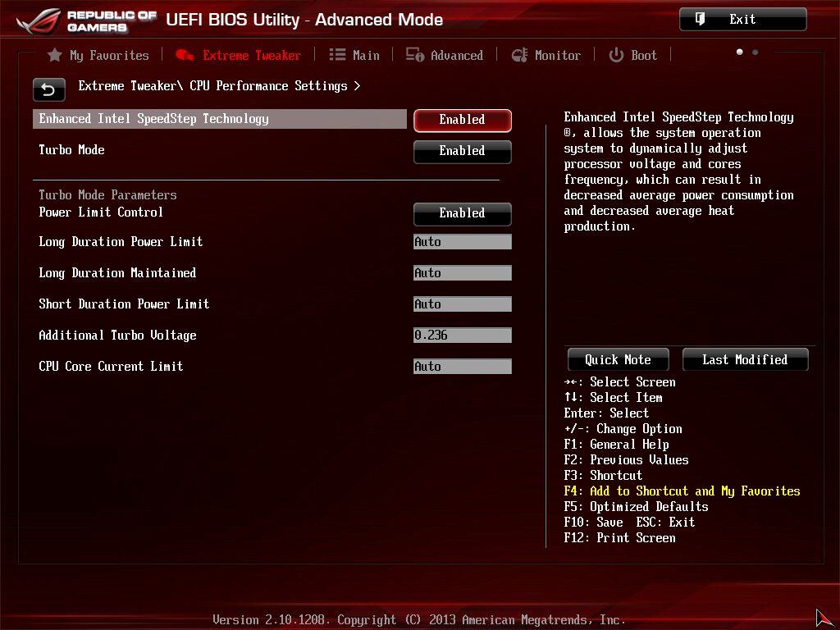840x630 pixels.
Task: Open Quick Note
Action: click(619, 359)
